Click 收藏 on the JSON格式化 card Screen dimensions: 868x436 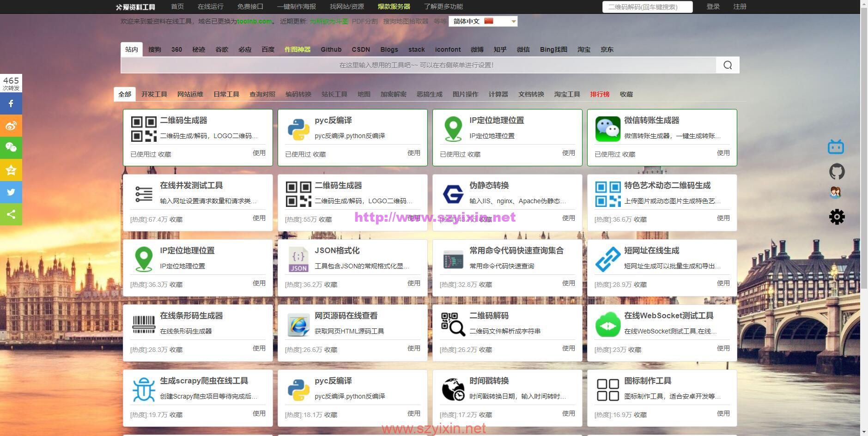(331, 285)
